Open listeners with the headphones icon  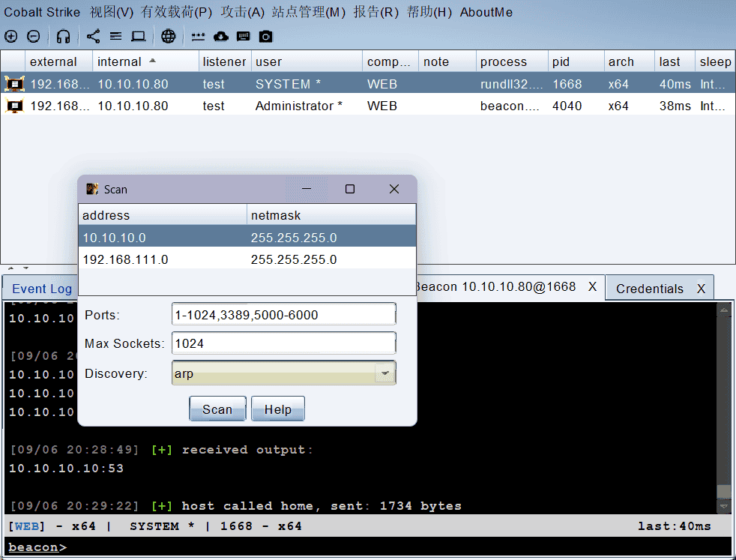(64, 36)
